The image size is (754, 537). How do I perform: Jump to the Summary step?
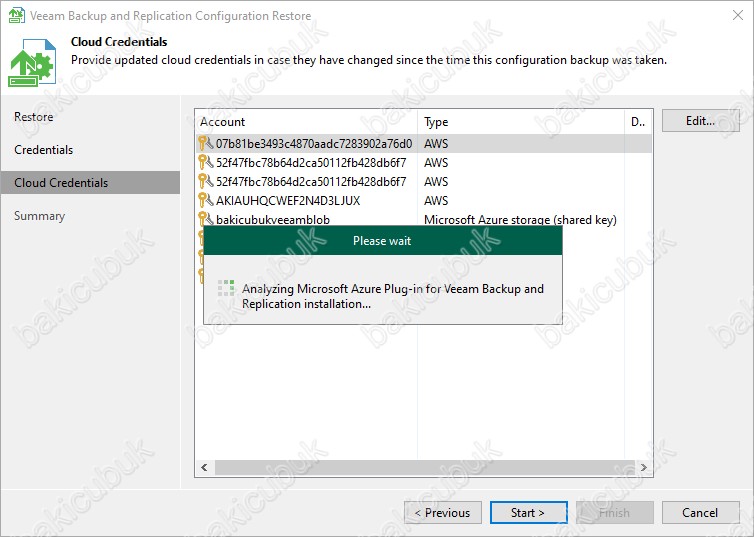click(x=39, y=216)
